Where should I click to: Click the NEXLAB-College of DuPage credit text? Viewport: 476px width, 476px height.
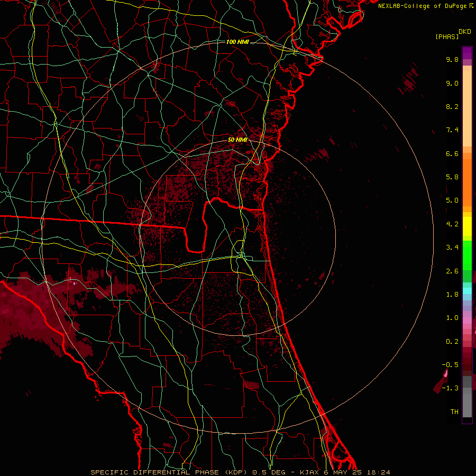(422, 6)
